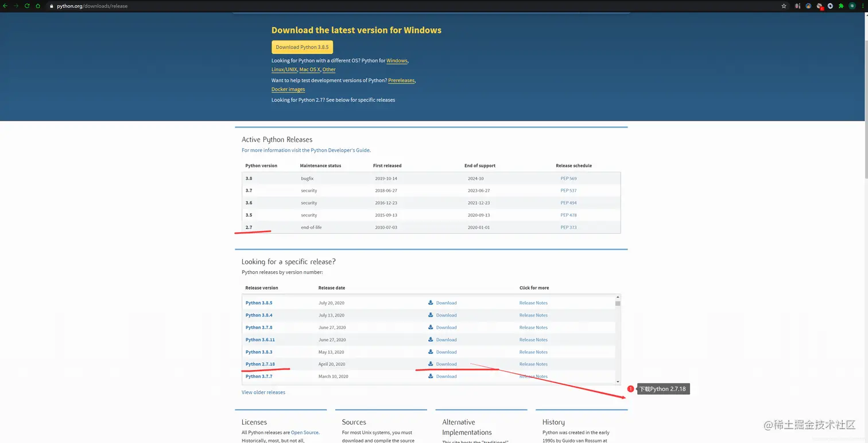Click the releases list scrollbar thumb
Viewport: 868px width, 443px height.
(618, 303)
